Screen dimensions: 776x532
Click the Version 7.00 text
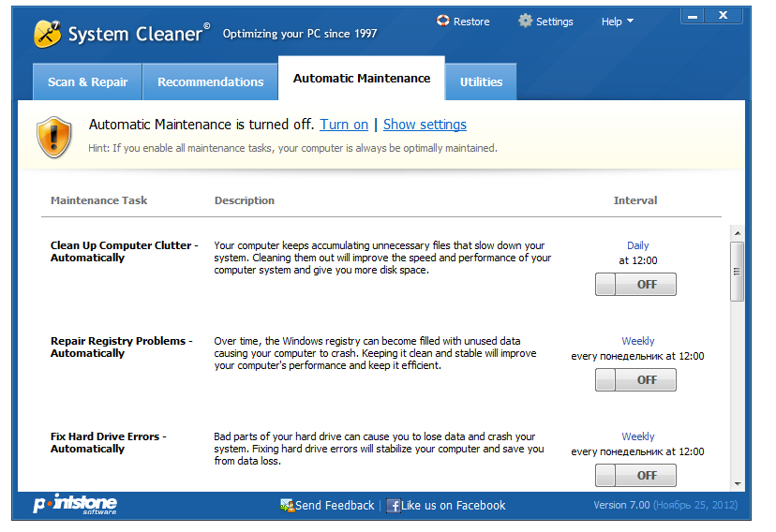tap(621, 505)
